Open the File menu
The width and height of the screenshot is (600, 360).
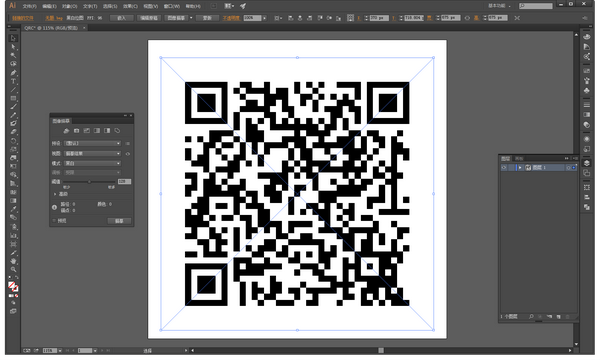click(x=29, y=6)
